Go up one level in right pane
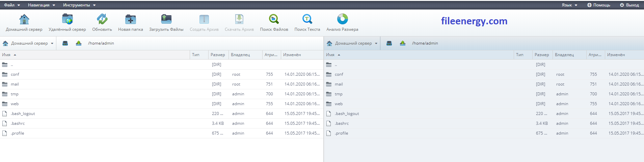Screen dimensions: 644x162 [x=403, y=43]
